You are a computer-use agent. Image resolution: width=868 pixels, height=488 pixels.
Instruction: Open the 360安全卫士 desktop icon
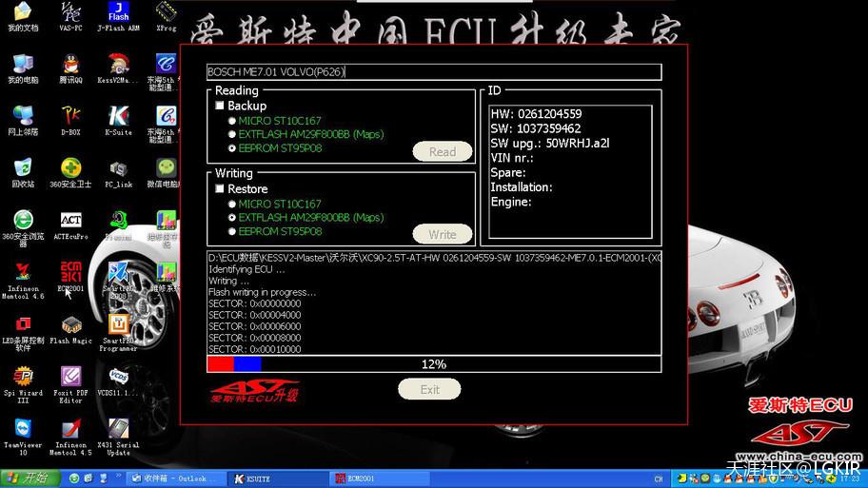(70, 172)
